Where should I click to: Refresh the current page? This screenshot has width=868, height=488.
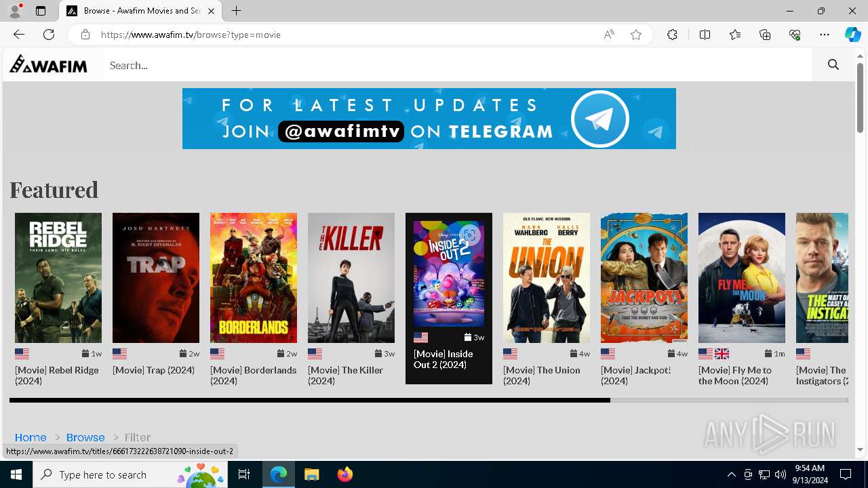(x=49, y=35)
